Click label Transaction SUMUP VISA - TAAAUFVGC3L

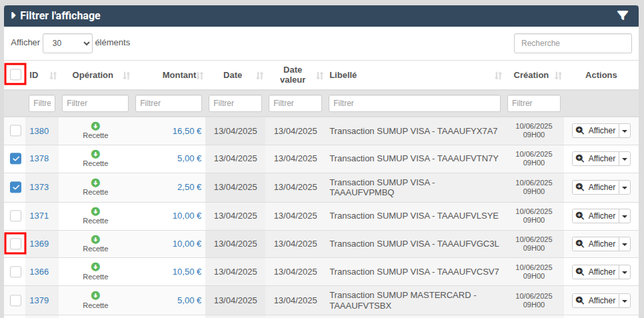(x=414, y=243)
